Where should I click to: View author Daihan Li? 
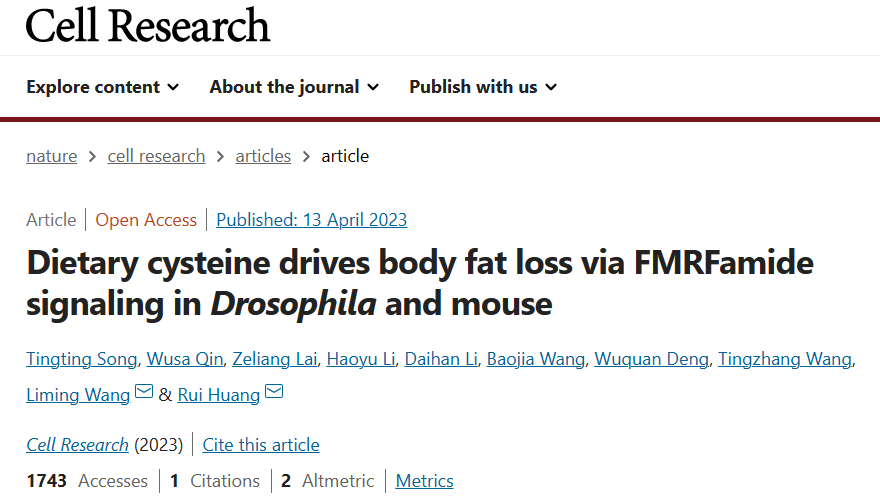pos(441,360)
